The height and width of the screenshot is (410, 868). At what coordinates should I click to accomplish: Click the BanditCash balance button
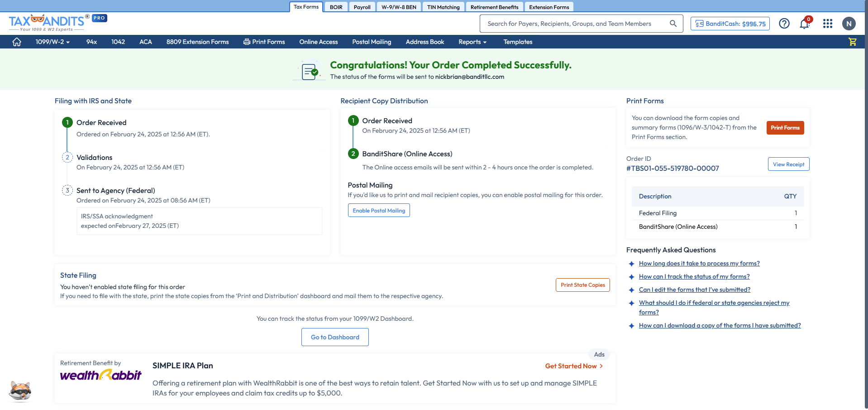(x=730, y=24)
